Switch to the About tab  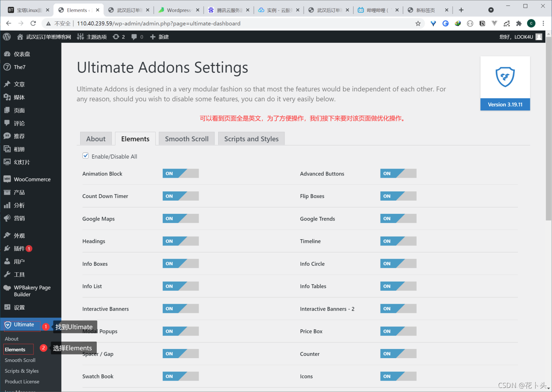(x=96, y=139)
